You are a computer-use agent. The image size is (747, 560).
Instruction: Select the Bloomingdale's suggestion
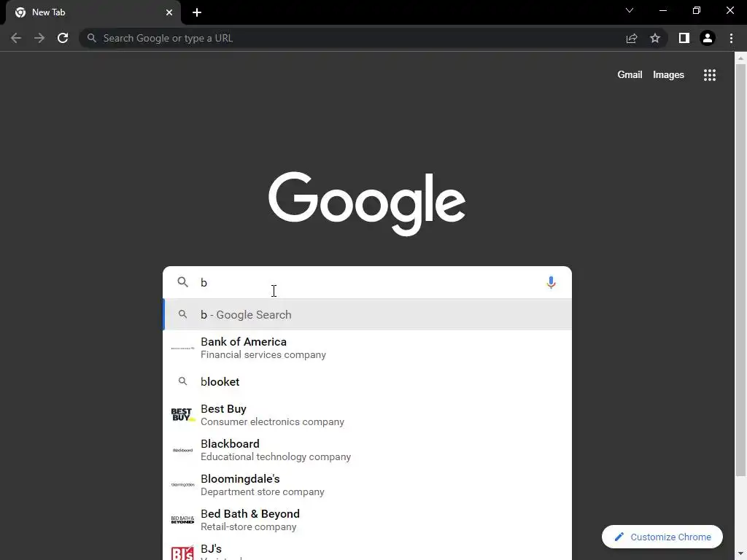368,485
